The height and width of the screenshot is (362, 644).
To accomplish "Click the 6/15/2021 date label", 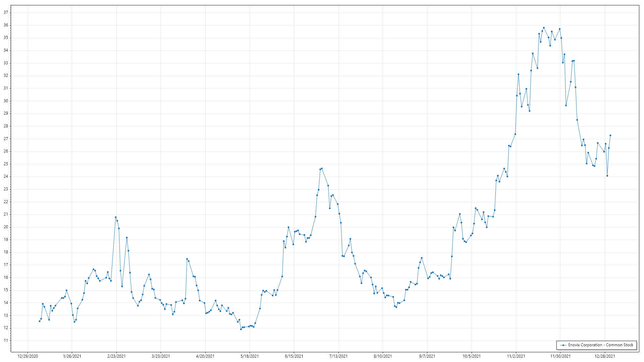I will 294,356.
